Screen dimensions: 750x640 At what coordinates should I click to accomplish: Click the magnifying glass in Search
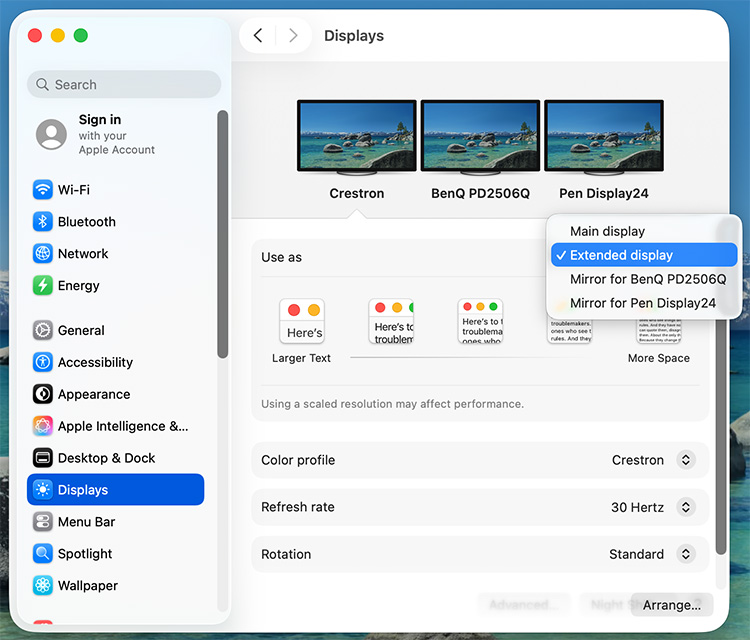(43, 85)
